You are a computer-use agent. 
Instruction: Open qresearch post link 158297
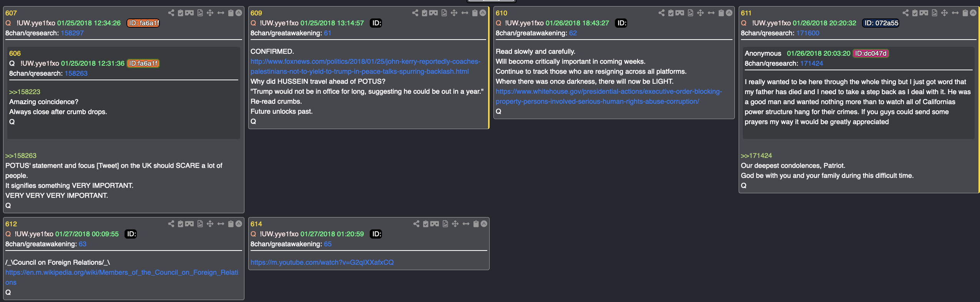point(72,33)
